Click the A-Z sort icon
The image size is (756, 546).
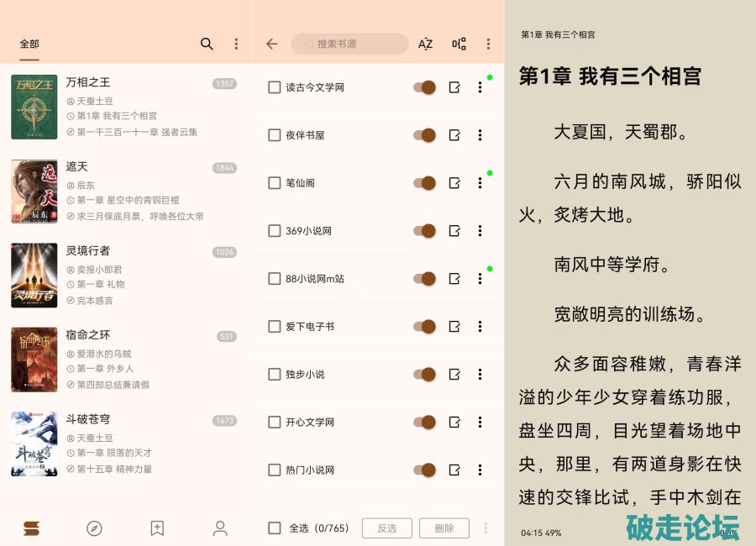click(x=426, y=44)
